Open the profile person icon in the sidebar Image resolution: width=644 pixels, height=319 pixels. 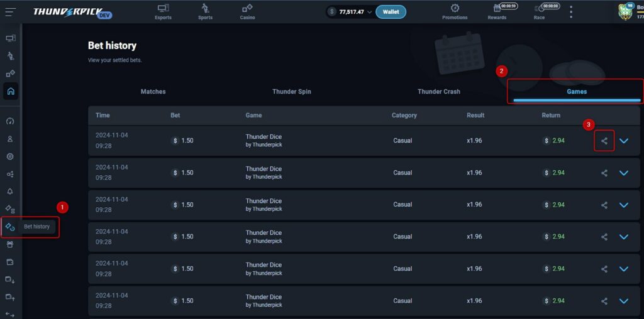click(11, 139)
